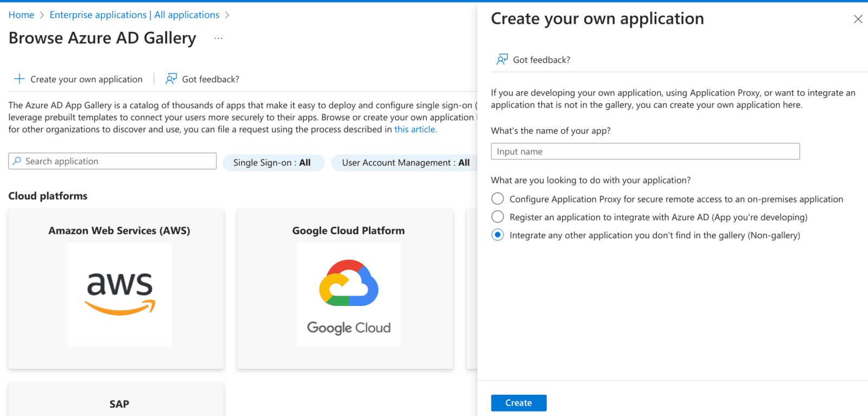The height and width of the screenshot is (416, 868).
Task: Follow the 'this article' link
Action: tap(415, 129)
